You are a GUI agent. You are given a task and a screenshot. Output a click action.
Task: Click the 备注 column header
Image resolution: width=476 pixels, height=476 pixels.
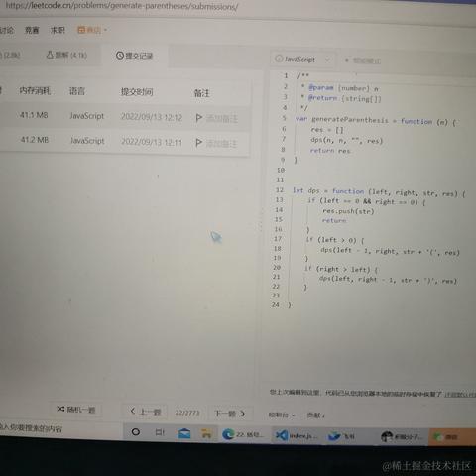click(201, 93)
